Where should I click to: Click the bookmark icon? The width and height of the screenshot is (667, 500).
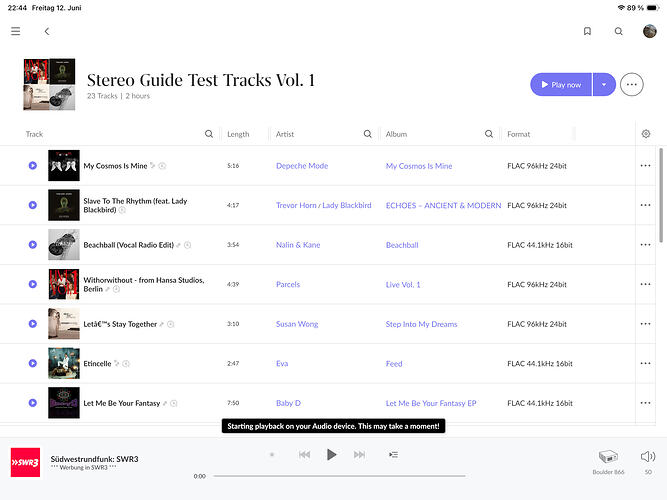[587, 31]
